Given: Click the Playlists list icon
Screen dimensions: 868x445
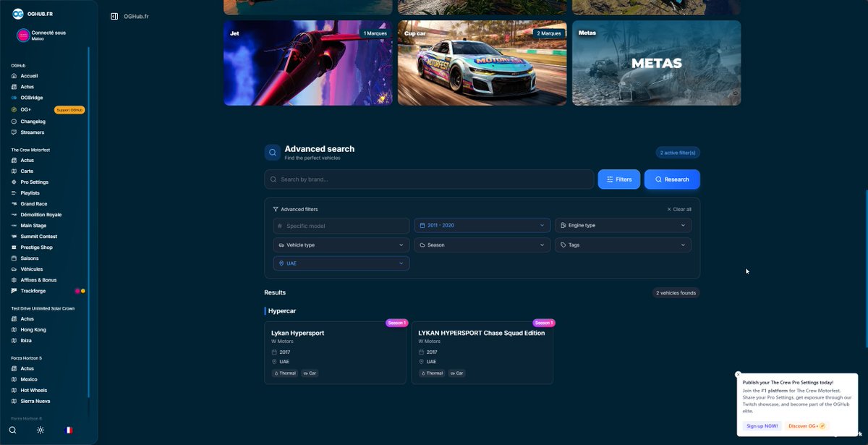Looking at the screenshot, I should [14, 193].
